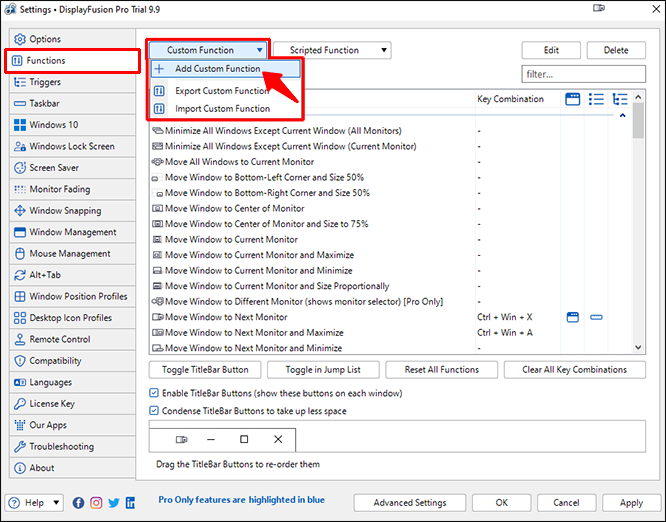This screenshot has width=666, height=522.
Task: Open the Help dropdown
Action: pos(34,503)
